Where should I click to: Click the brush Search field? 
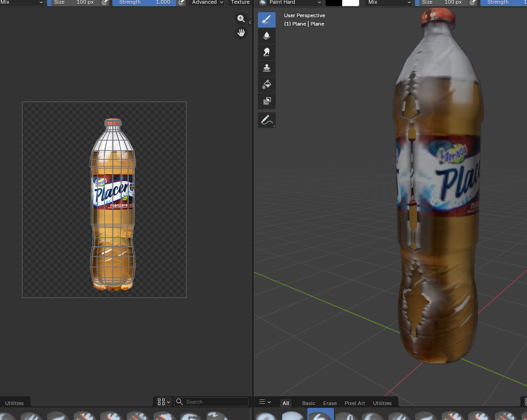pyautogui.click(x=211, y=402)
